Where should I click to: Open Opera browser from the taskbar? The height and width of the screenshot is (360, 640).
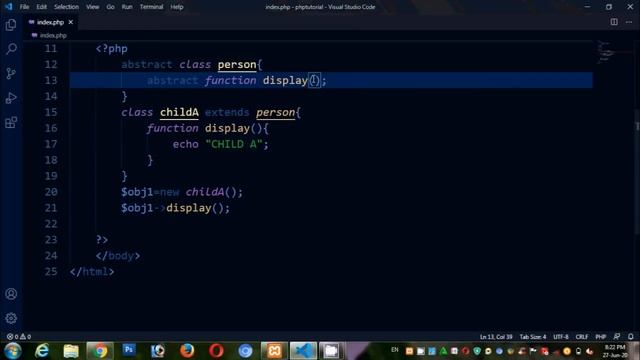coord(216,351)
